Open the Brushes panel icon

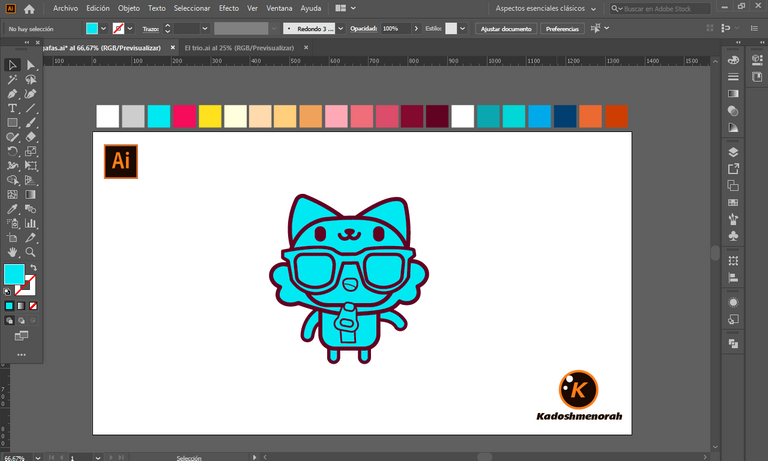click(733, 219)
